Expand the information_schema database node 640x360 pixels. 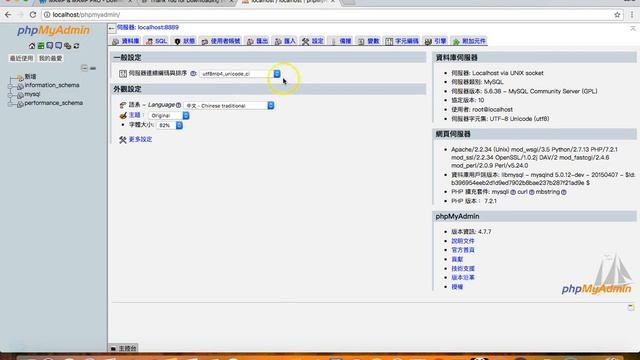pos(10,86)
